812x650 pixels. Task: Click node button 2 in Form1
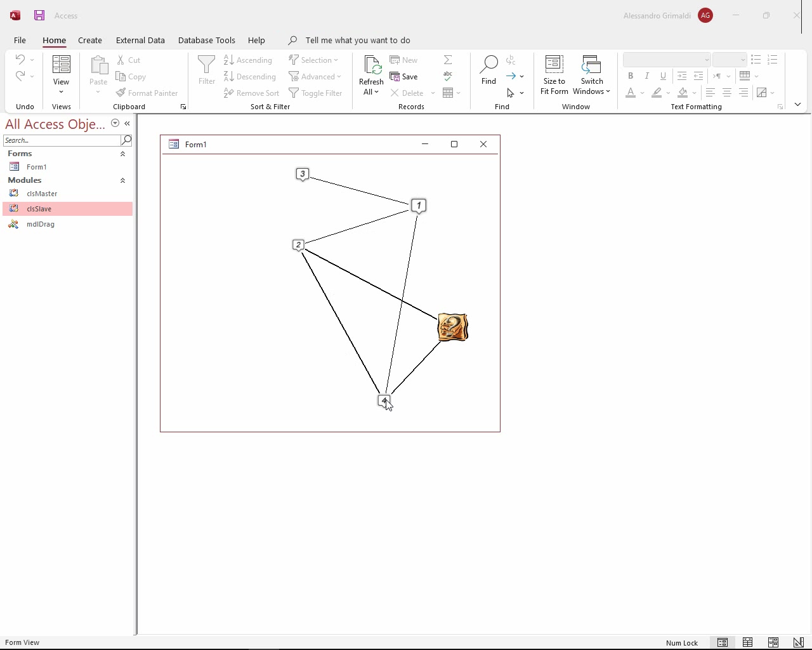(x=298, y=245)
